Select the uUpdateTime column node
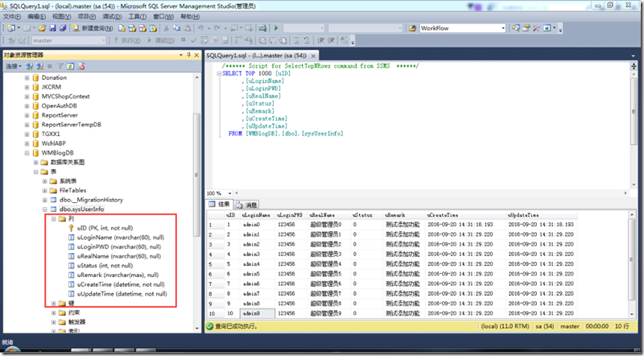This screenshot has height=356, width=644. click(x=122, y=294)
